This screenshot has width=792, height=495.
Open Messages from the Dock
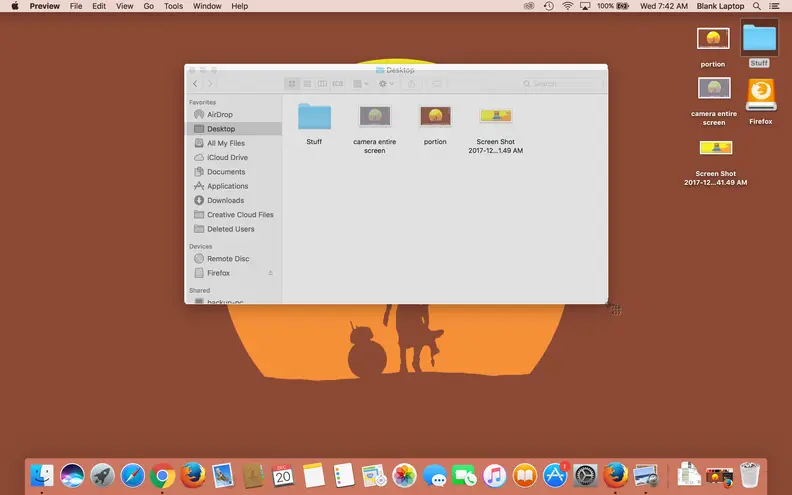pyautogui.click(x=434, y=475)
